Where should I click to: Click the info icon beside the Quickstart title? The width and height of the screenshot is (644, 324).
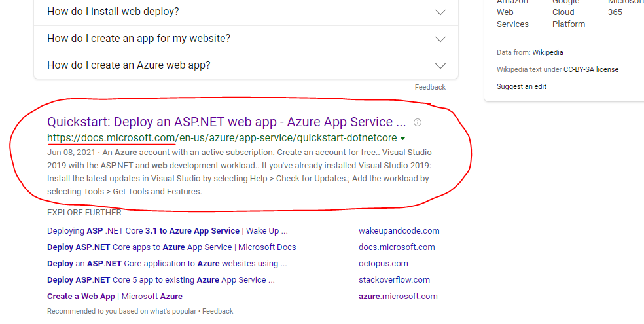(418, 122)
